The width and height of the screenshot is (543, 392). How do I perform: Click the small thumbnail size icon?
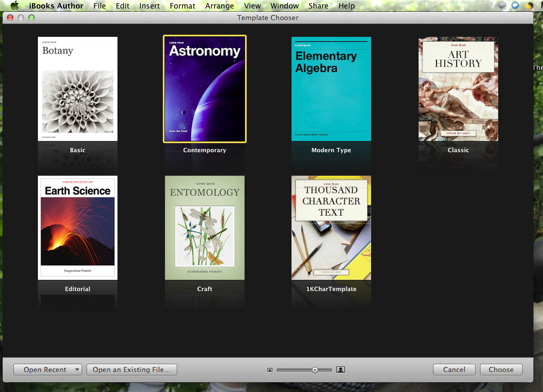pos(270,370)
